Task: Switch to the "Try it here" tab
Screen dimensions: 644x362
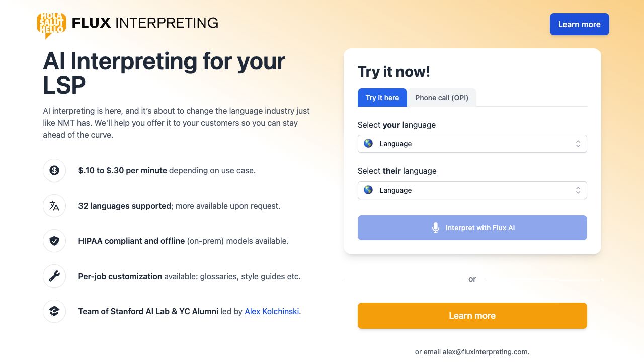Action: tap(382, 98)
